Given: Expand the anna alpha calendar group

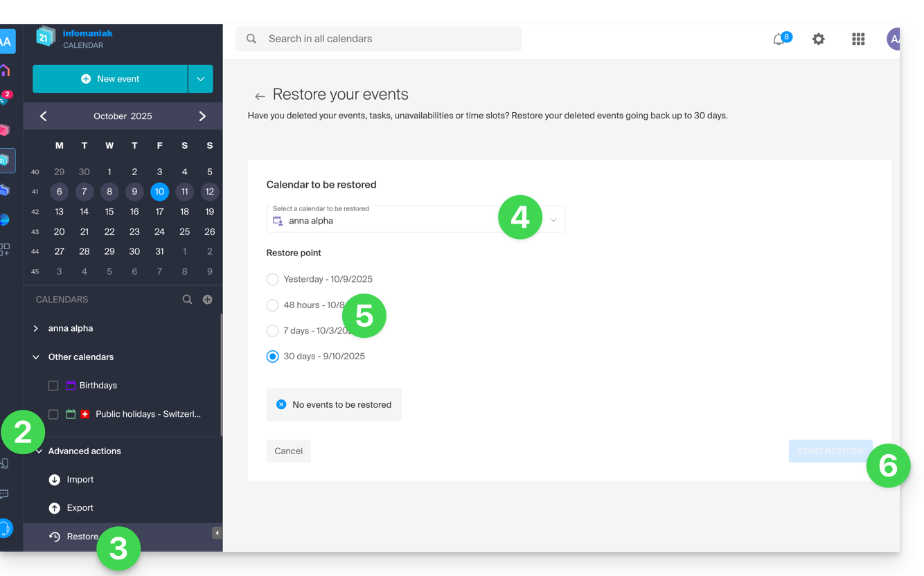Looking at the screenshot, I should pos(36,329).
